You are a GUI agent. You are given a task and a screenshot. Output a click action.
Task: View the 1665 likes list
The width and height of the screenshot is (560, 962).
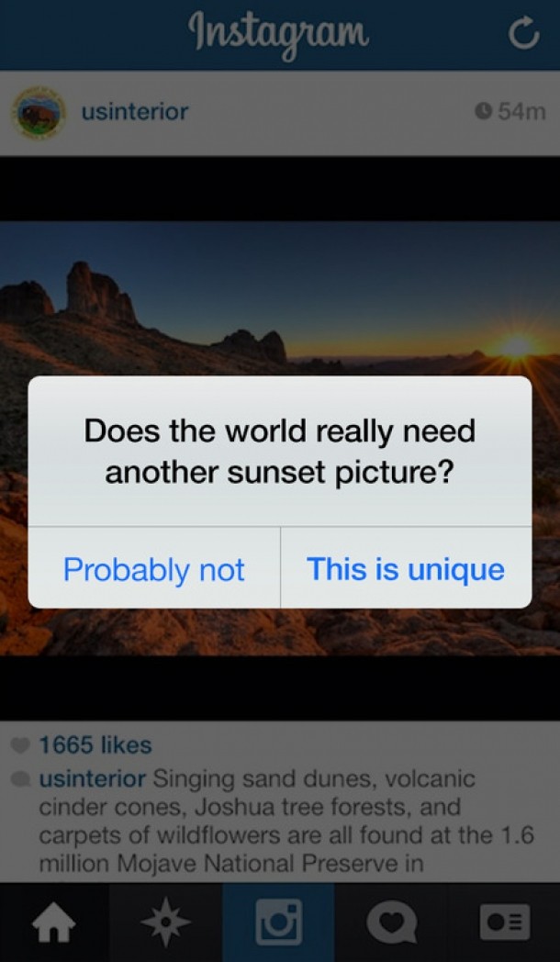[95, 745]
